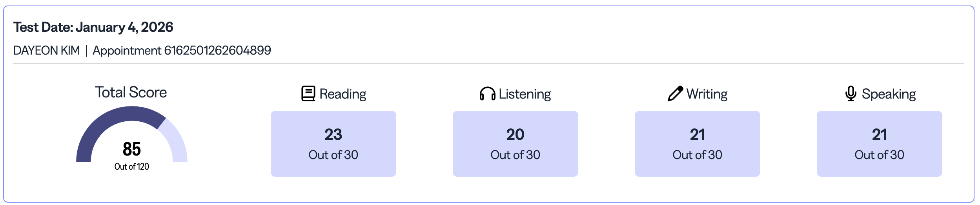
Task: Open the Speaking score card
Action: coord(879,144)
